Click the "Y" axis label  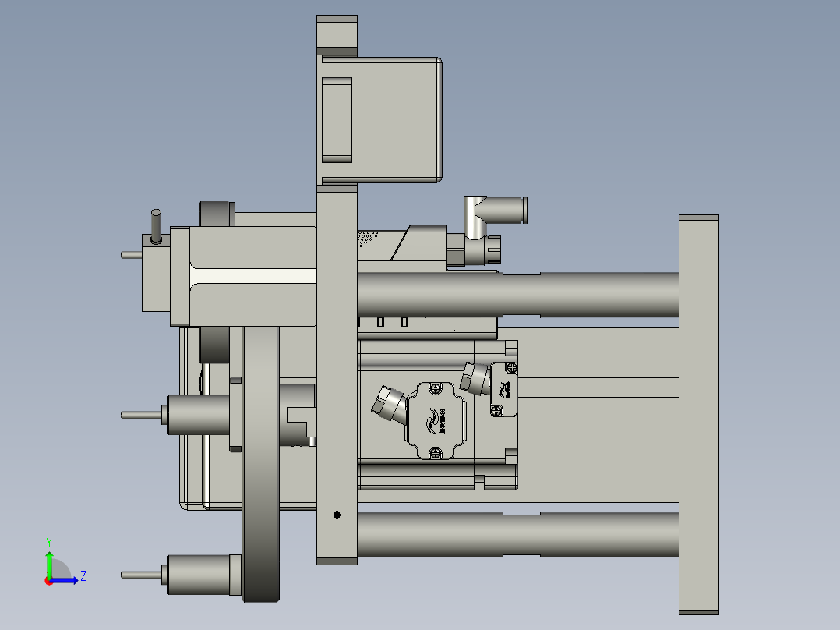[x=49, y=542]
